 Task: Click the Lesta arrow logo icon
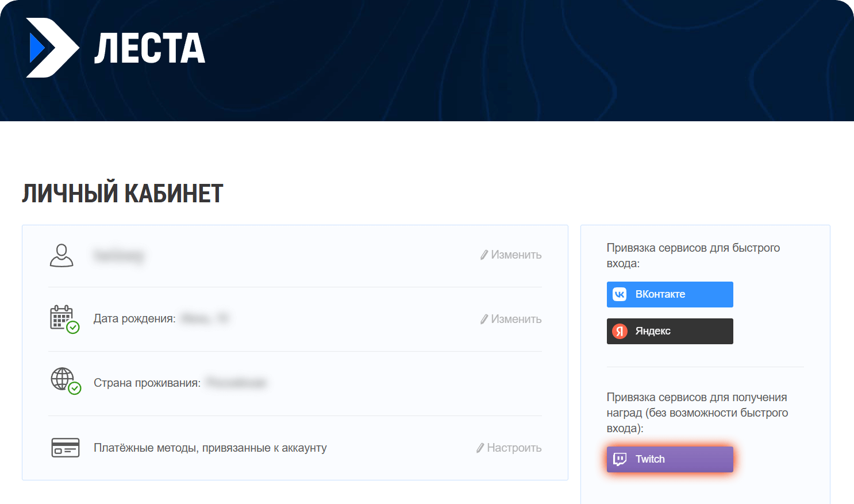coord(52,48)
